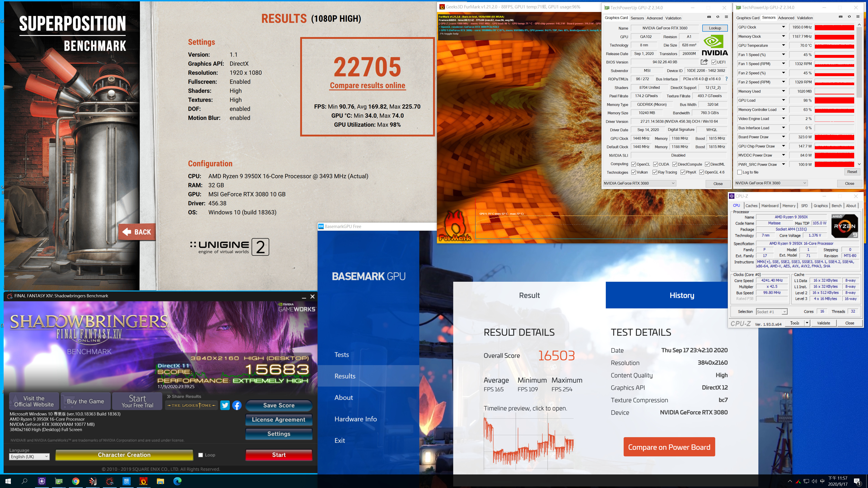Switch to the FurMark taskbar icon
This screenshot has height=488, width=868.
(x=144, y=481)
